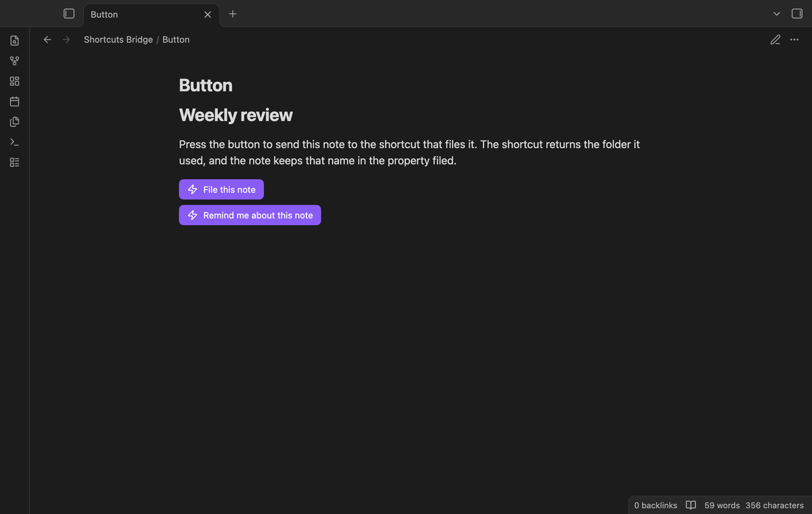Screen dimensions: 812x514
Task: Navigate back with the left arrow
Action: pos(47,40)
